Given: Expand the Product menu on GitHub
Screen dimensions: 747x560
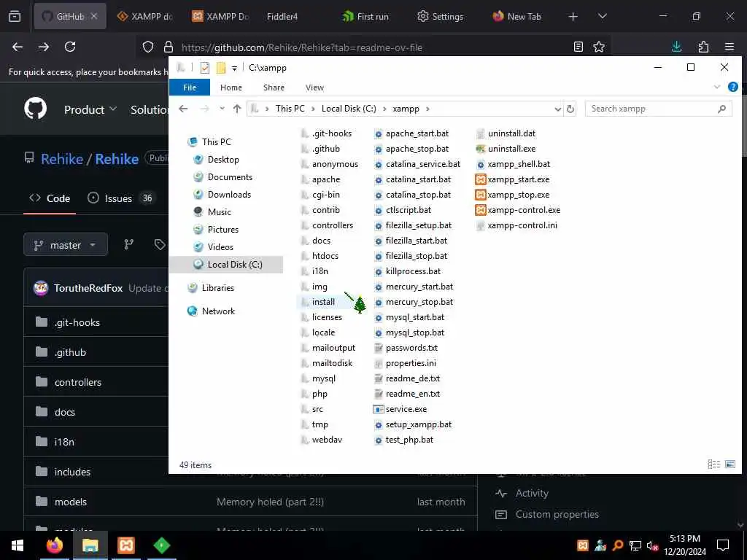Looking at the screenshot, I should click(x=90, y=109).
